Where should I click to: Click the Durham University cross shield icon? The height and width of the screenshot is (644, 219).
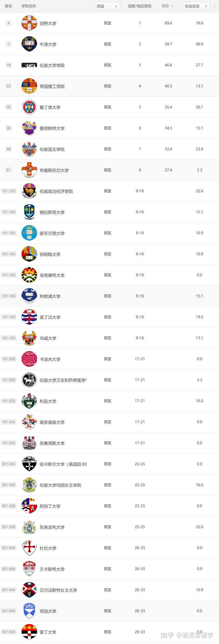point(29,548)
